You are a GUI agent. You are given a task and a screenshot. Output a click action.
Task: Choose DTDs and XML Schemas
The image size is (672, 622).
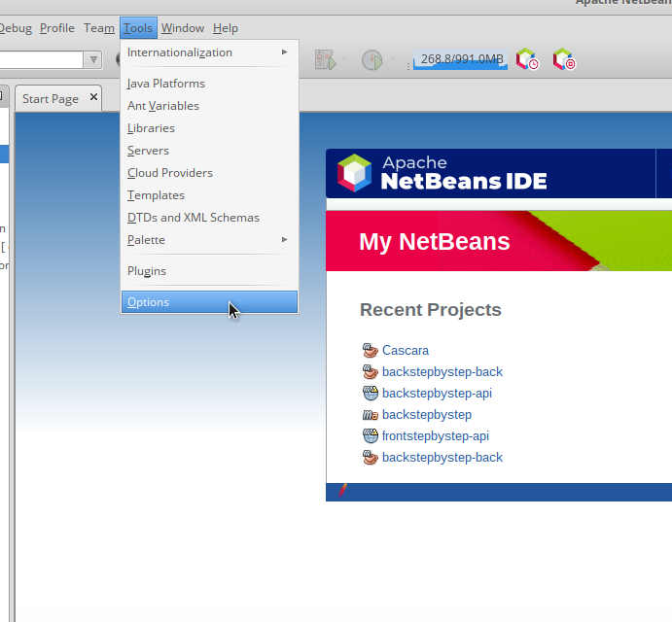(x=209, y=218)
